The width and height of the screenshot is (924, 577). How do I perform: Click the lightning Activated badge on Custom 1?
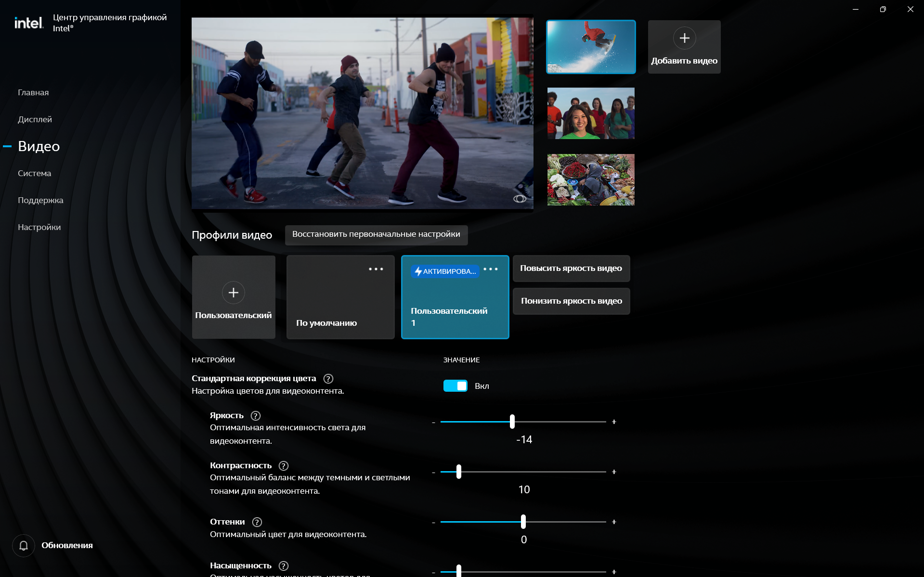click(445, 271)
